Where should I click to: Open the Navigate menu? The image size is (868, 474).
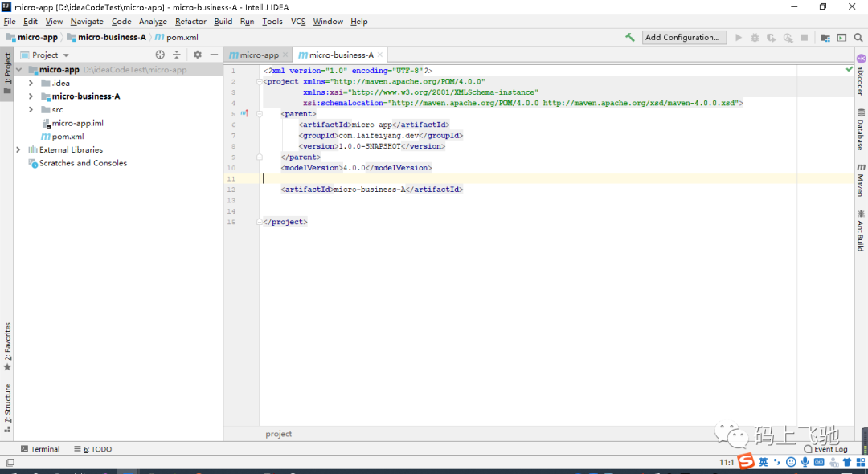point(87,22)
